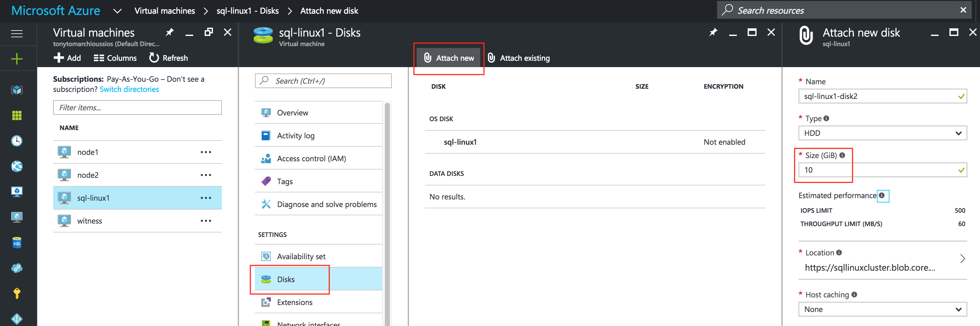Click the Type info icon
Screen dimensions: 980x326
click(826, 118)
